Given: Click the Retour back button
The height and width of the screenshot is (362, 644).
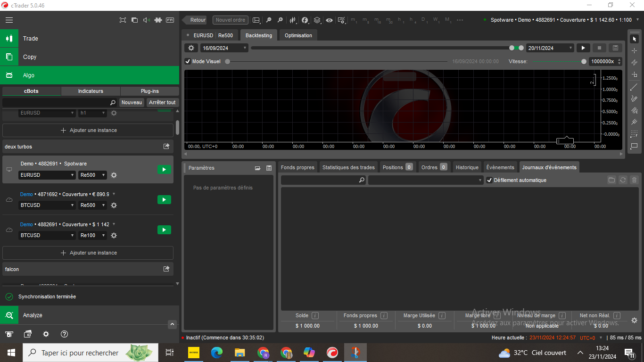Looking at the screenshot, I should tap(195, 20).
